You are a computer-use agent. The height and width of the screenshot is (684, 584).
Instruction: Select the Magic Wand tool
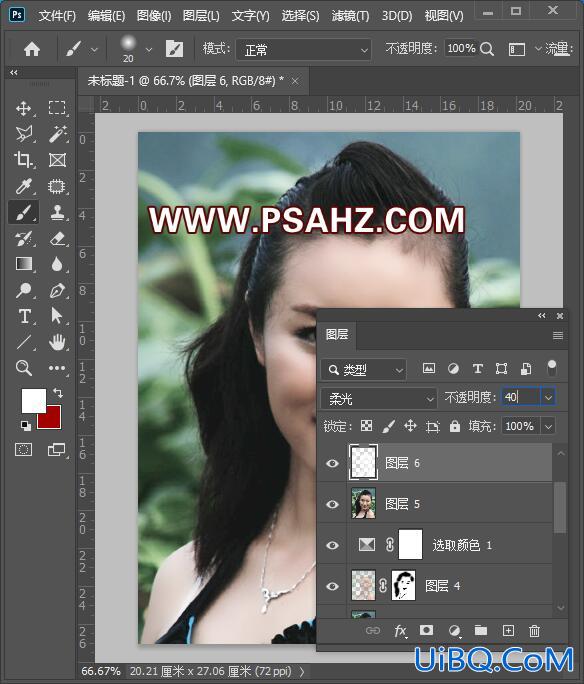57,134
